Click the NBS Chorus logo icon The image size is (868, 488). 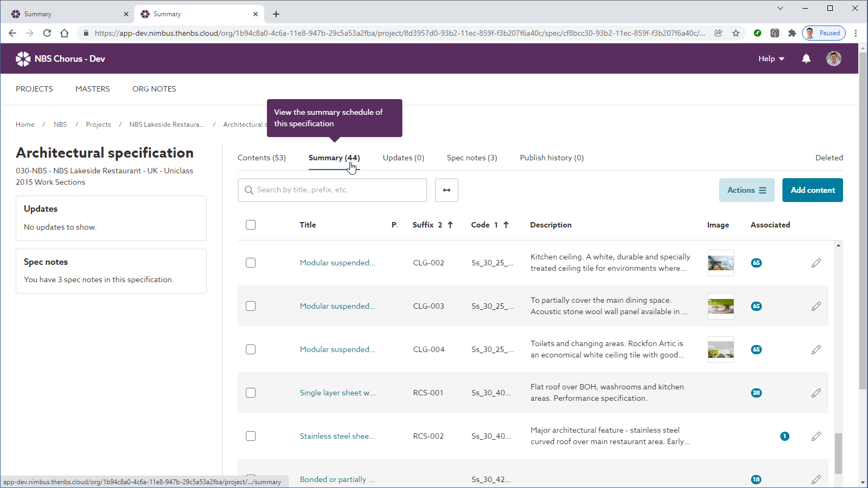pos(23,58)
